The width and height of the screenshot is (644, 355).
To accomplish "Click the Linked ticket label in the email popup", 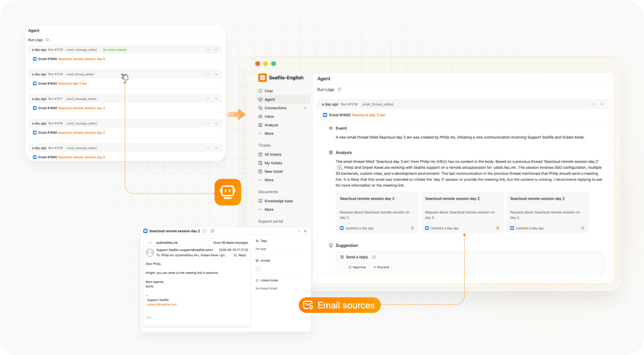I will click(269, 280).
